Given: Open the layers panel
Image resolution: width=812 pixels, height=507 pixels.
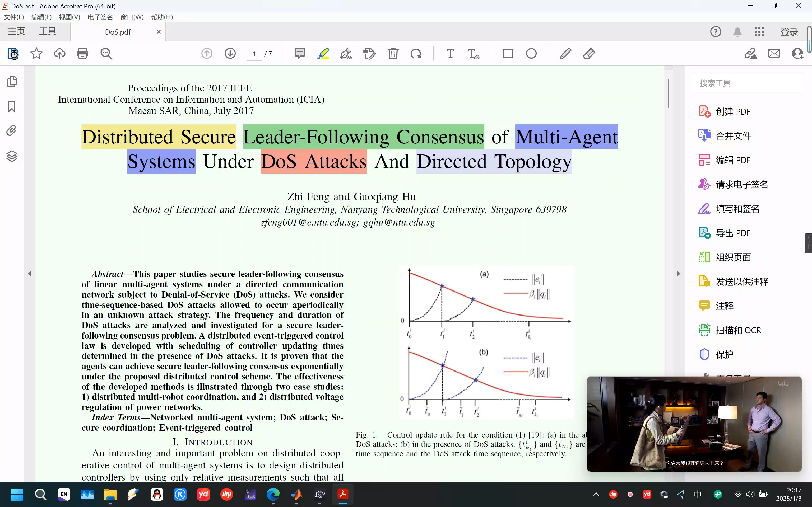Looking at the screenshot, I should (12, 156).
